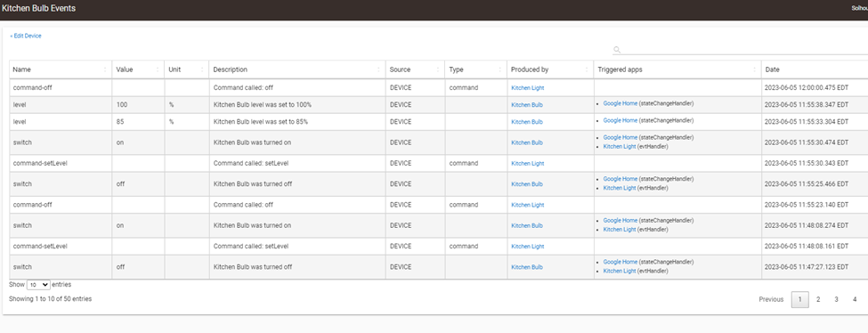This screenshot has width=868, height=333.
Task: Click the sort arrows in the Source header
Action: point(438,69)
